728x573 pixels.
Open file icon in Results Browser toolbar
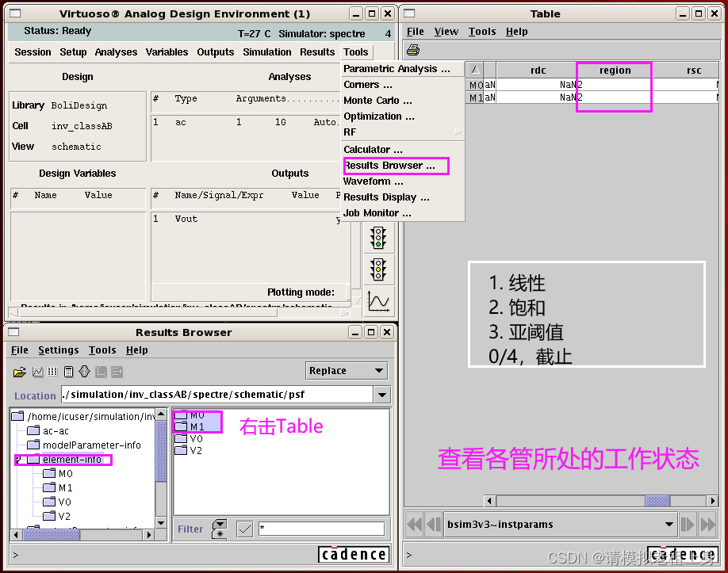tap(20, 372)
